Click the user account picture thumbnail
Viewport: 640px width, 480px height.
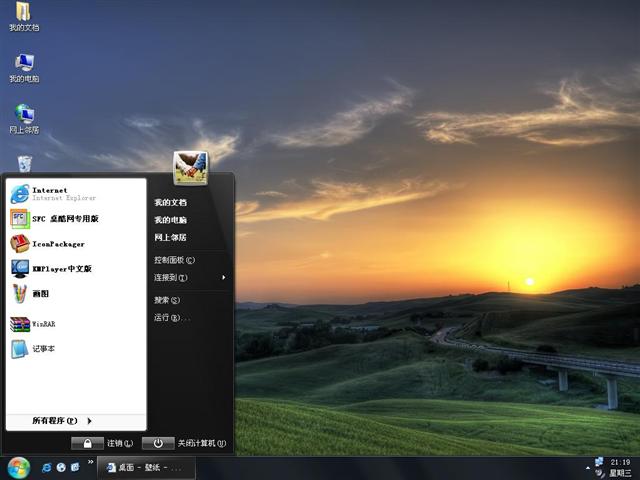[190, 168]
